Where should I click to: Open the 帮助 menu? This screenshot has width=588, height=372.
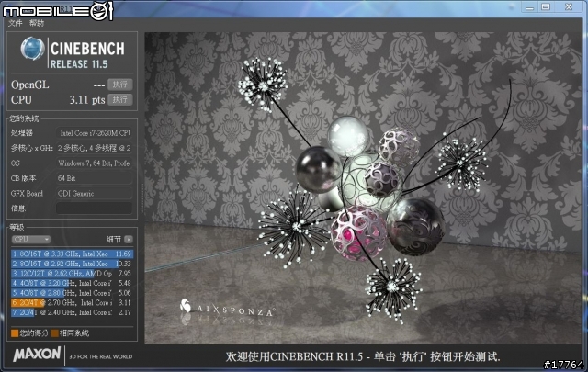[37, 23]
